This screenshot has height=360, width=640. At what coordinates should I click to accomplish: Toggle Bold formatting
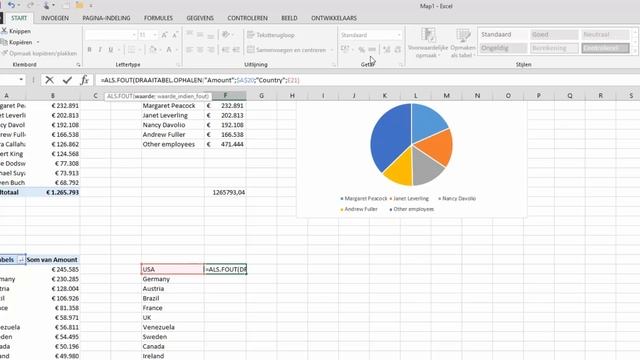(89, 50)
